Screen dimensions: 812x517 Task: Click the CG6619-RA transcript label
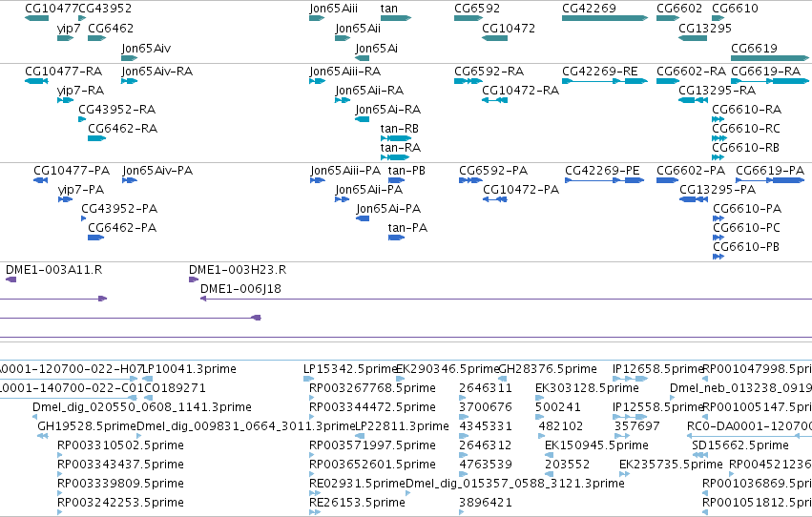click(766, 71)
